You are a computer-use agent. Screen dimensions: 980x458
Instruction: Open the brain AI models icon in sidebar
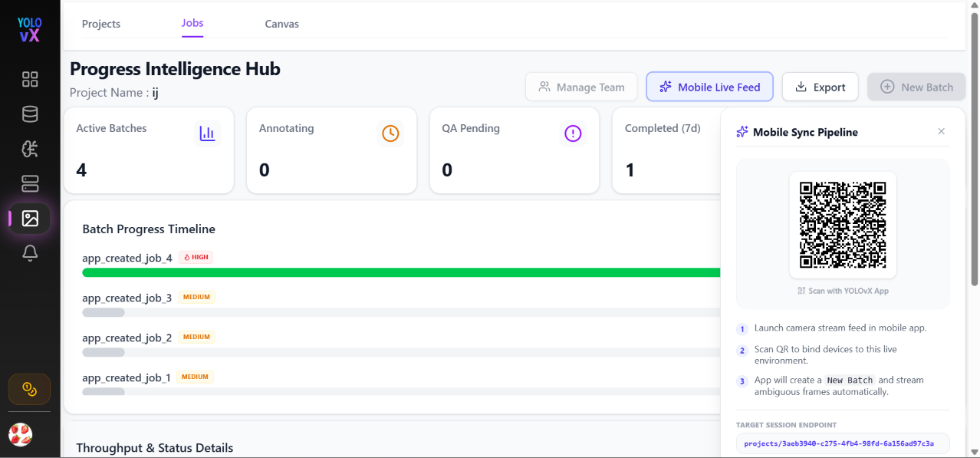tap(30, 149)
